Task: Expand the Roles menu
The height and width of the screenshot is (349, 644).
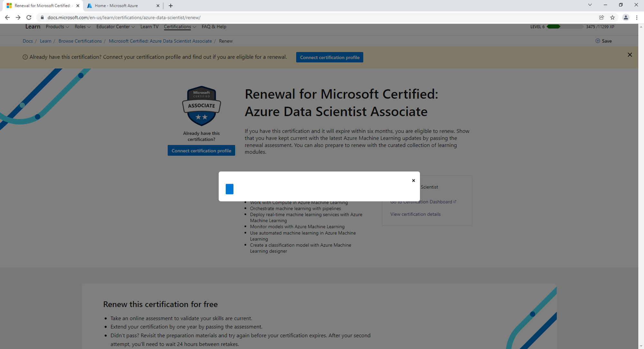Action: (82, 27)
